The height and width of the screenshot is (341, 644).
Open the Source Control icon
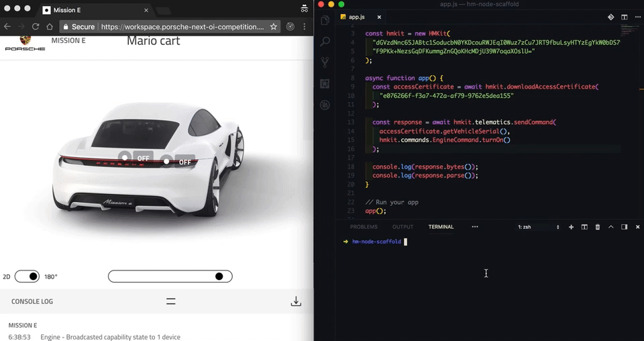click(x=325, y=62)
